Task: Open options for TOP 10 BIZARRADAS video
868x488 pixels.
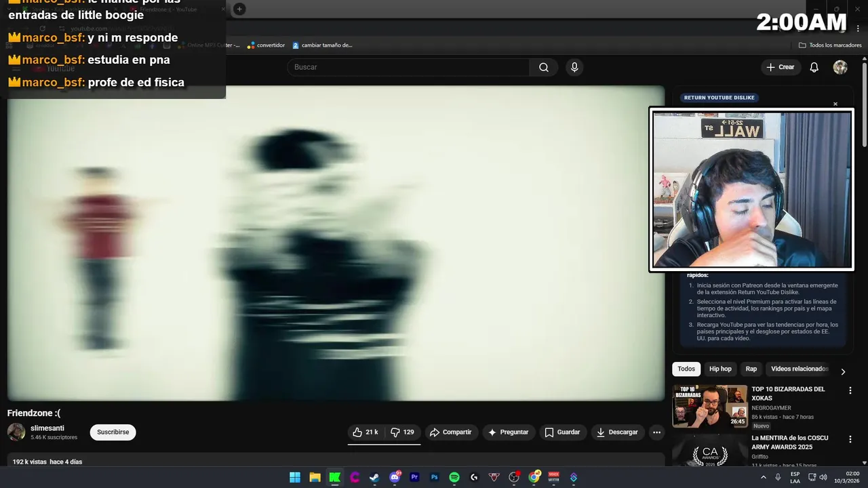Action: [850, 390]
